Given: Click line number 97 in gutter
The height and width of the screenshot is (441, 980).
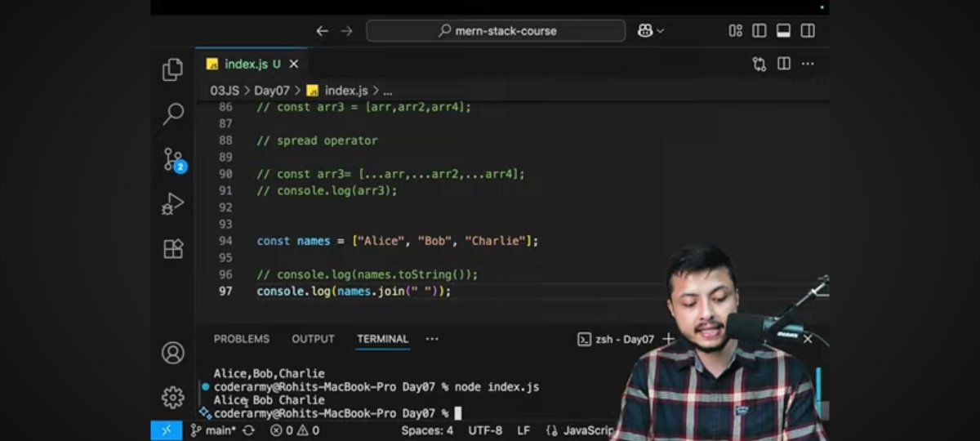Looking at the screenshot, I should (225, 292).
